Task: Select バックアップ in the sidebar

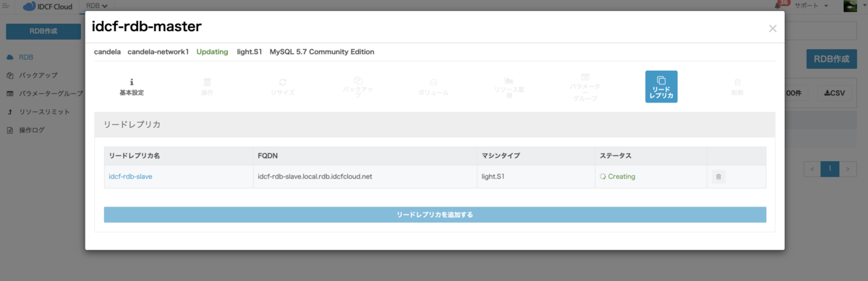Action: tap(38, 75)
